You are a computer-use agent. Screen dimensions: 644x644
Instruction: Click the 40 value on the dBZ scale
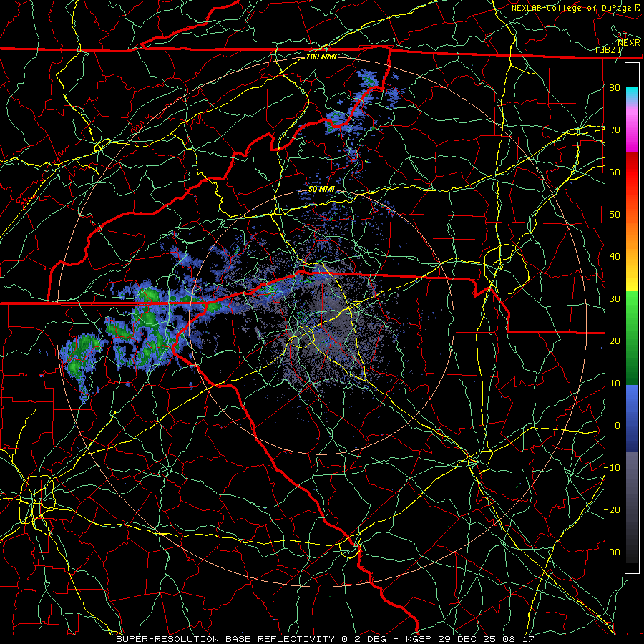[615, 257]
